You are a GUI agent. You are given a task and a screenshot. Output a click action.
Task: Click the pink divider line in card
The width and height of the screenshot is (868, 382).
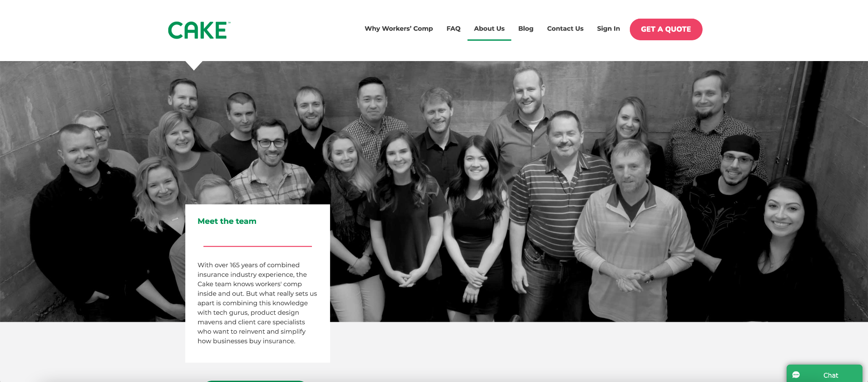(x=257, y=246)
